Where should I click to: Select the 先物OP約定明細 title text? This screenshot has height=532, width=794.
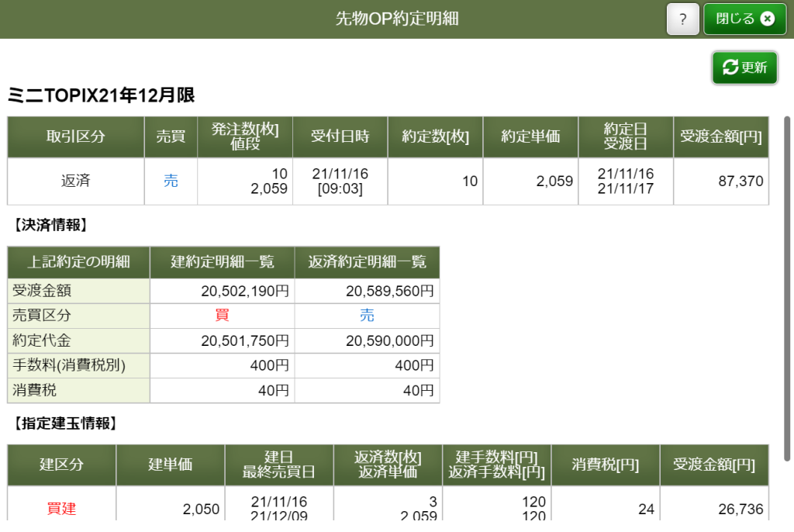397,19
